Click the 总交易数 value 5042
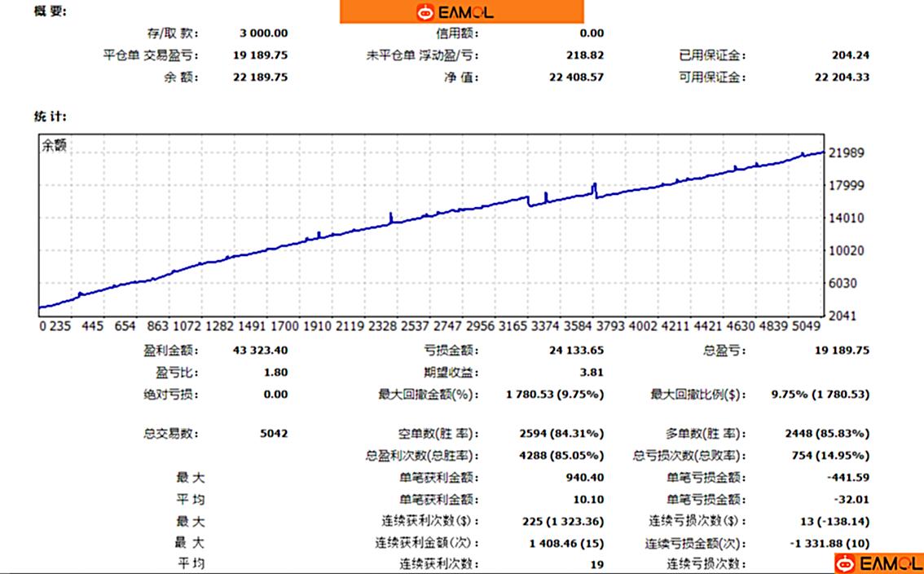The image size is (924, 574). point(274,433)
